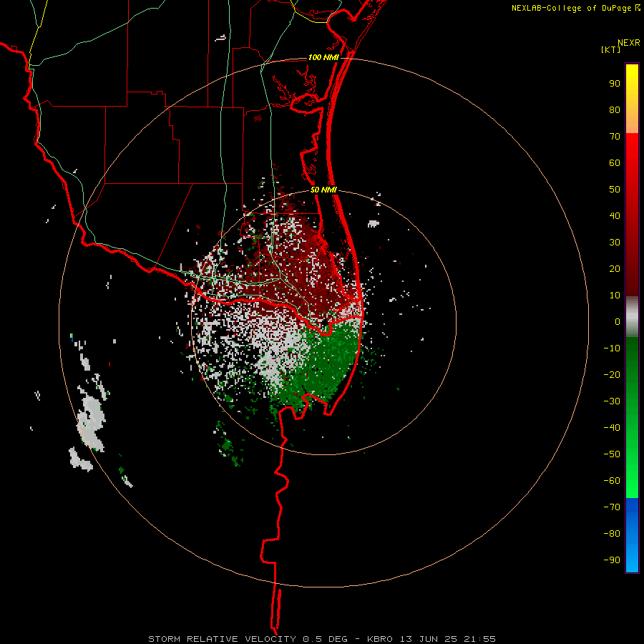644x644 pixels.
Task: Click the -20 value on the velocity scale
Action: [612, 375]
